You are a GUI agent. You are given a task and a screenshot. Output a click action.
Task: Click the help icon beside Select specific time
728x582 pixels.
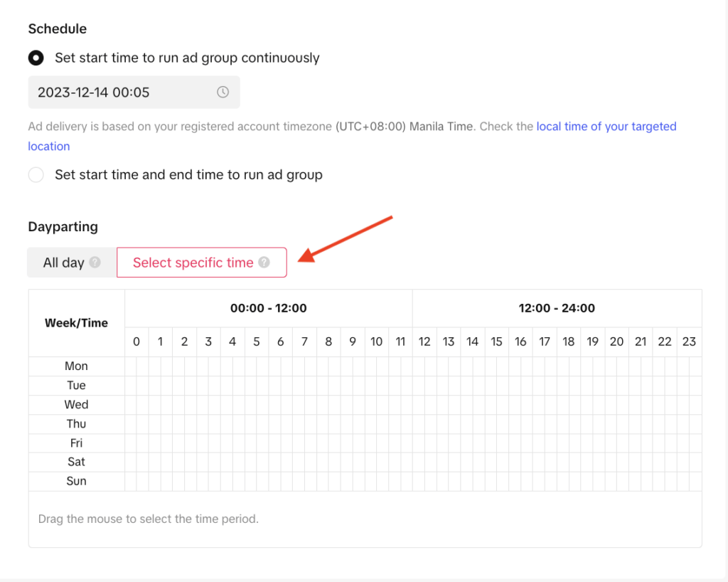pos(264,263)
